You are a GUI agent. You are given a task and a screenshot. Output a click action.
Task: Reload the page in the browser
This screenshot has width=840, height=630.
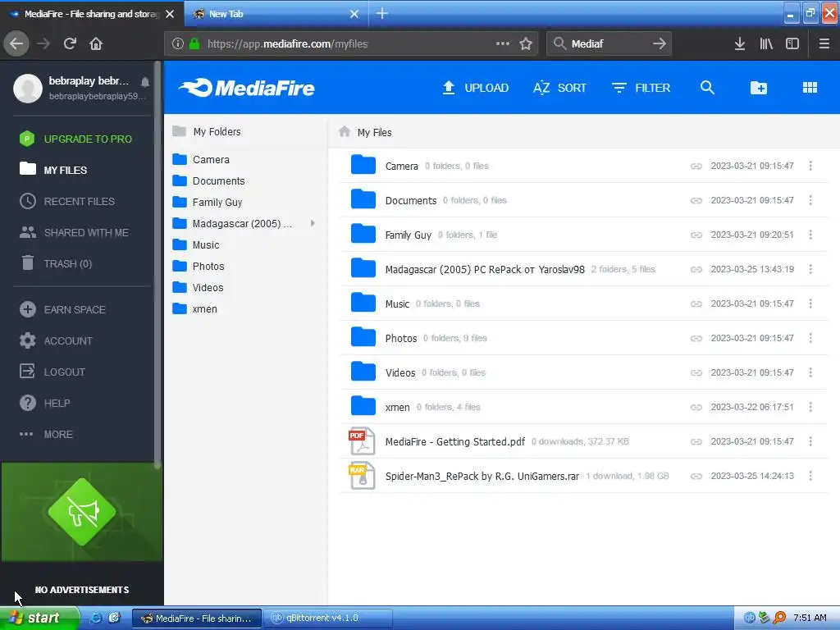(x=70, y=43)
